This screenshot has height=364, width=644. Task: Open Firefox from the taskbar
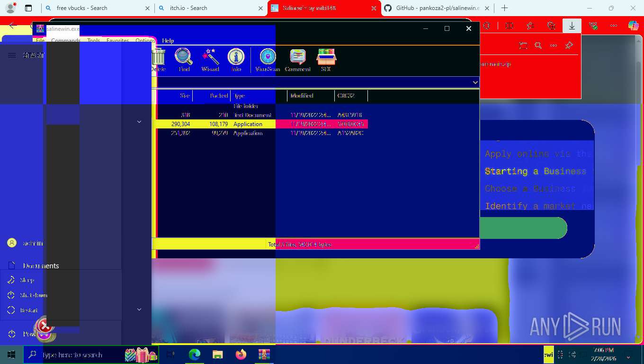coord(241,355)
